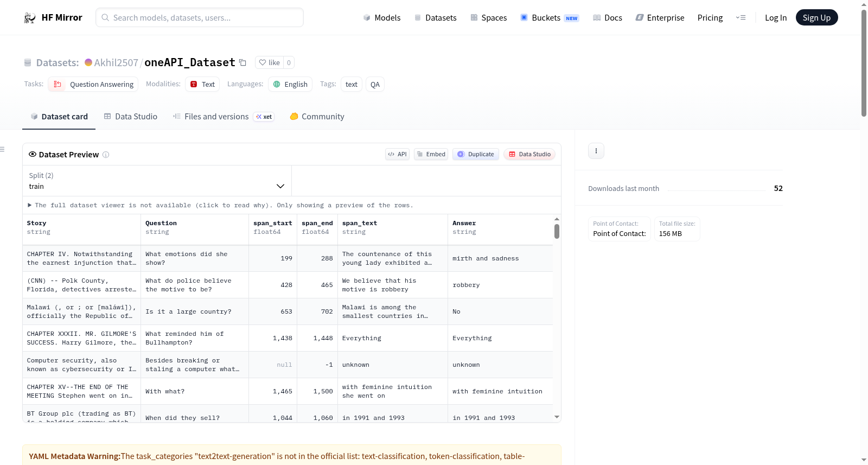Click the QA tag
Viewport: 868px width, 465px height.
[x=375, y=84]
